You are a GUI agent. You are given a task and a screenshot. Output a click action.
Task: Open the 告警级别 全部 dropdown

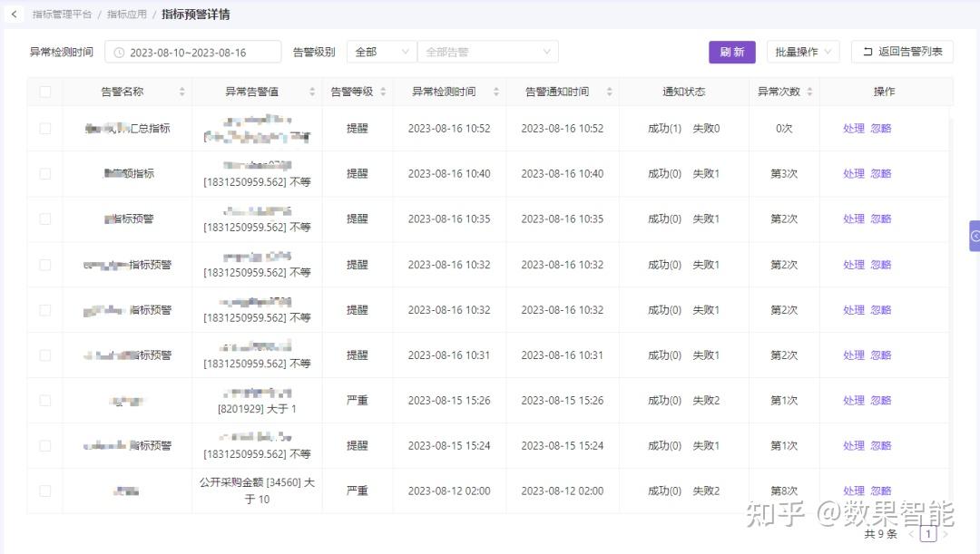pos(381,52)
